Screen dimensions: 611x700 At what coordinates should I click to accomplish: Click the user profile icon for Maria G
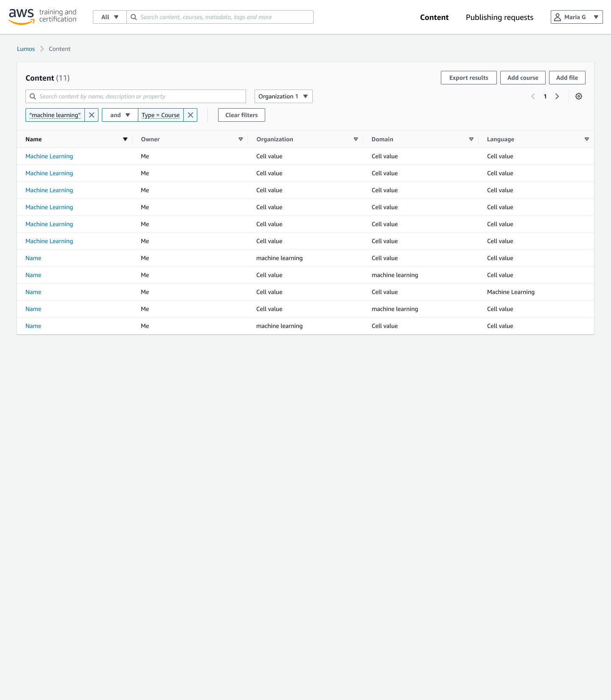[x=558, y=17]
